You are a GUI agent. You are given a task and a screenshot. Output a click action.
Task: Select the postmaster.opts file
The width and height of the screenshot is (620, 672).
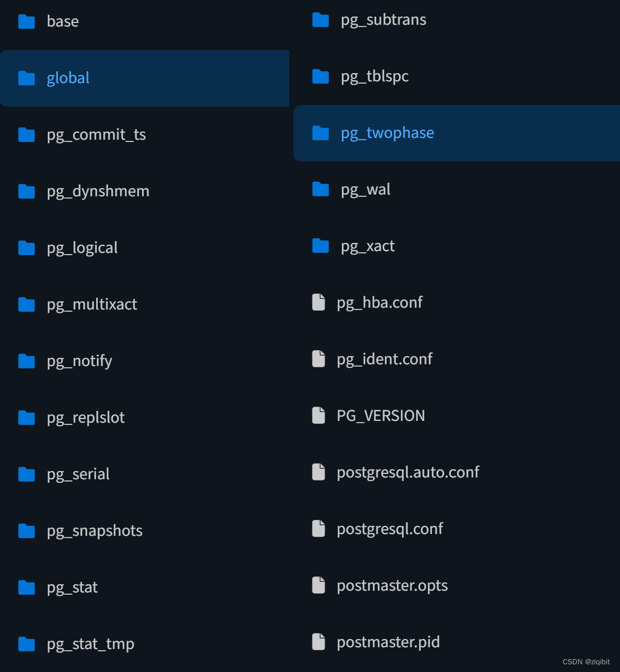pyautogui.click(x=392, y=585)
